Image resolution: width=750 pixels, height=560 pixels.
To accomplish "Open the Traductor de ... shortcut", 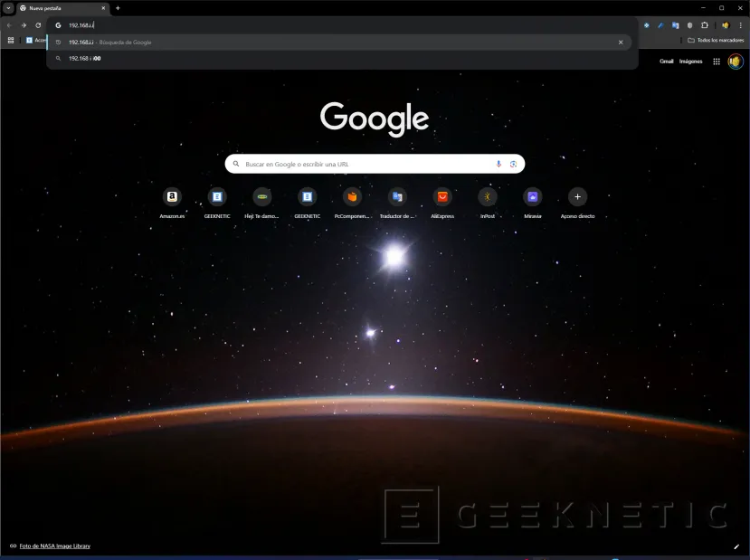I will [397, 203].
